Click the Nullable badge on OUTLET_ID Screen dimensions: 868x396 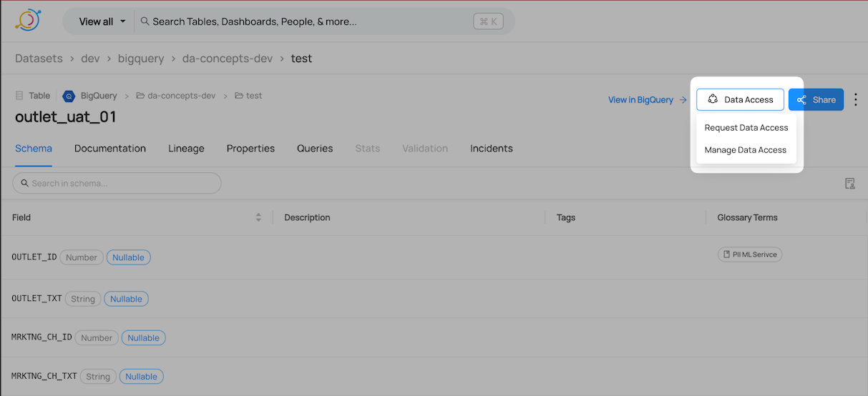[129, 257]
